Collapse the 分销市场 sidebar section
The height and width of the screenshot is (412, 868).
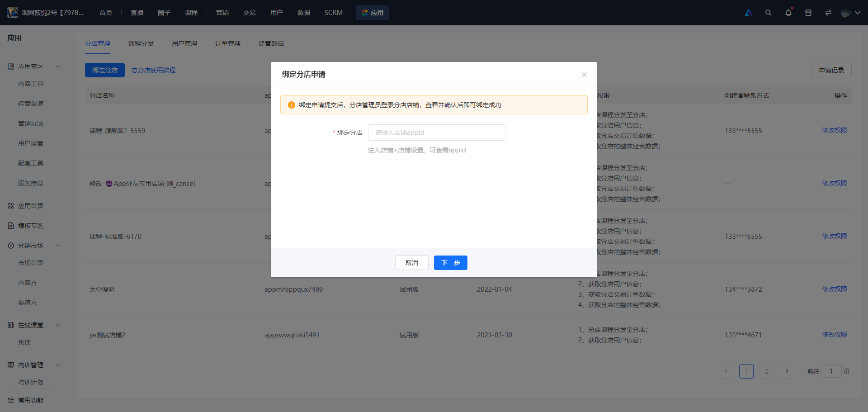pos(58,246)
